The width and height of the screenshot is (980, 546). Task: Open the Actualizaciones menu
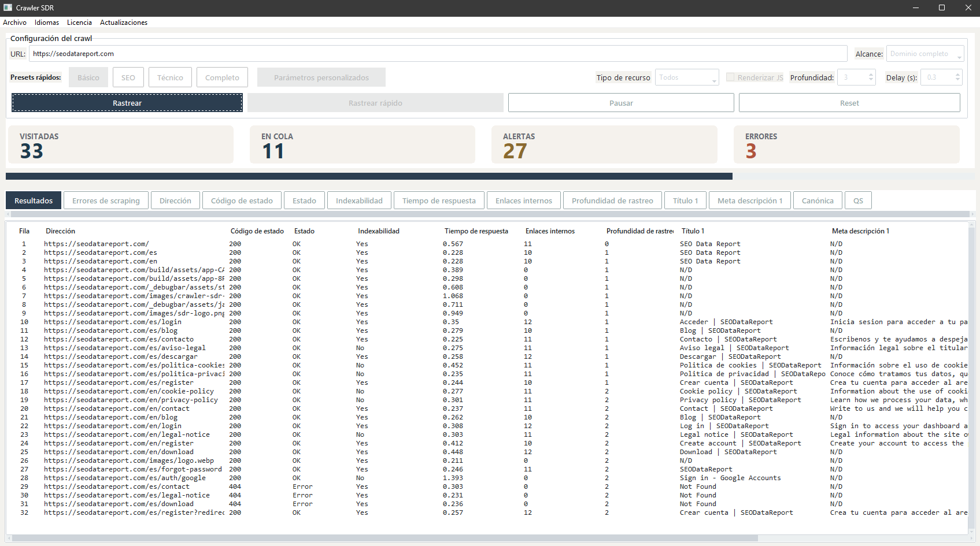(x=123, y=23)
